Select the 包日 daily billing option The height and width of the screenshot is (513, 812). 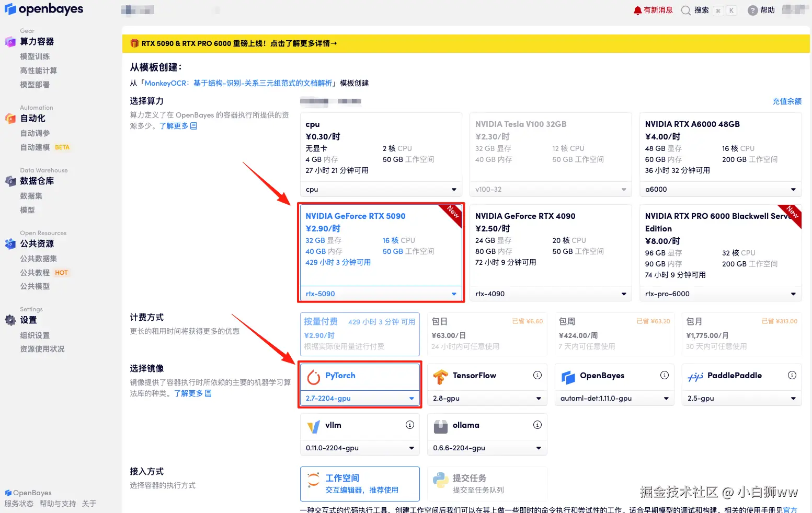[487, 334]
